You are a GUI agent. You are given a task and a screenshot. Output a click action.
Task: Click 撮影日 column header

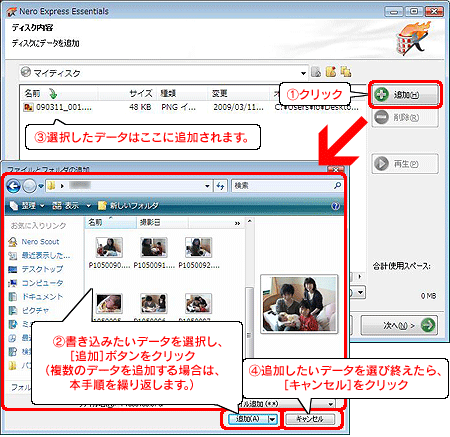163,222
